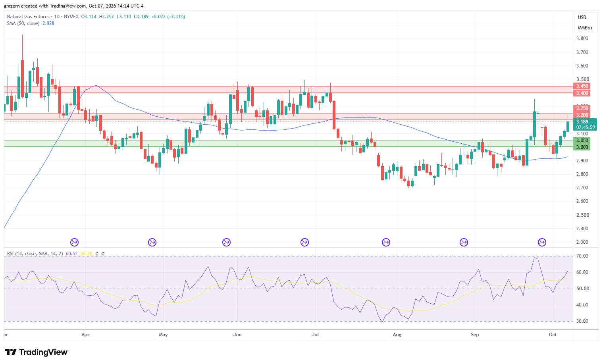Click the open value O3.114
Image resolution: width=603 pixels, height=364 pixels.
(89, 17)
